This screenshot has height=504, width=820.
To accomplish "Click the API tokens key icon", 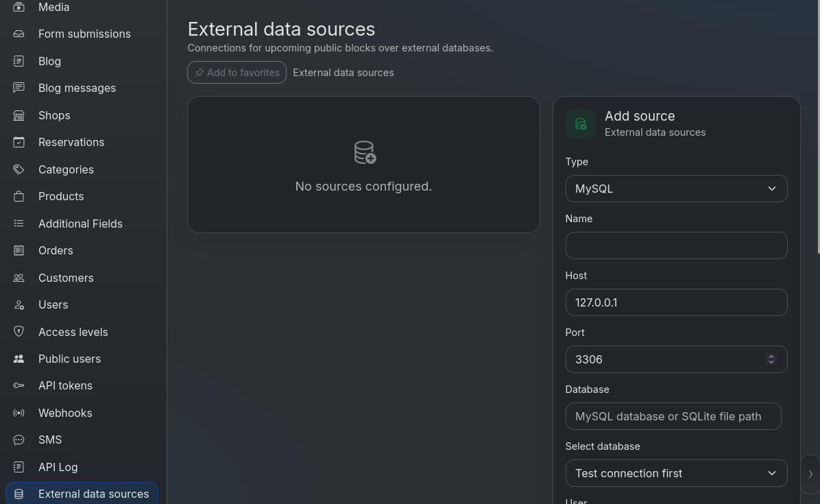I will (x=19, y=386).
